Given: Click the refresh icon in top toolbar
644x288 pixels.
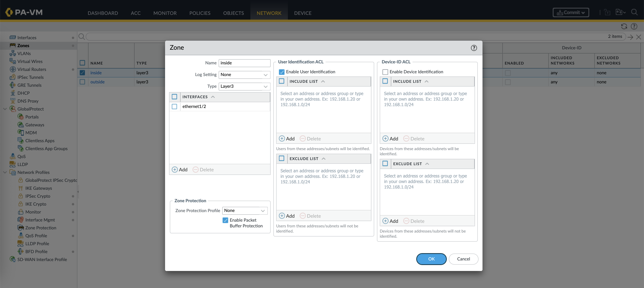Looking at the screenshot, I should click(x=624, y=27).
